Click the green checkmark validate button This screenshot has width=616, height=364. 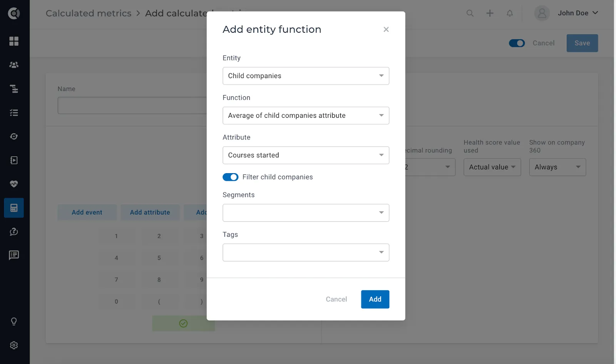coord(183,324)
